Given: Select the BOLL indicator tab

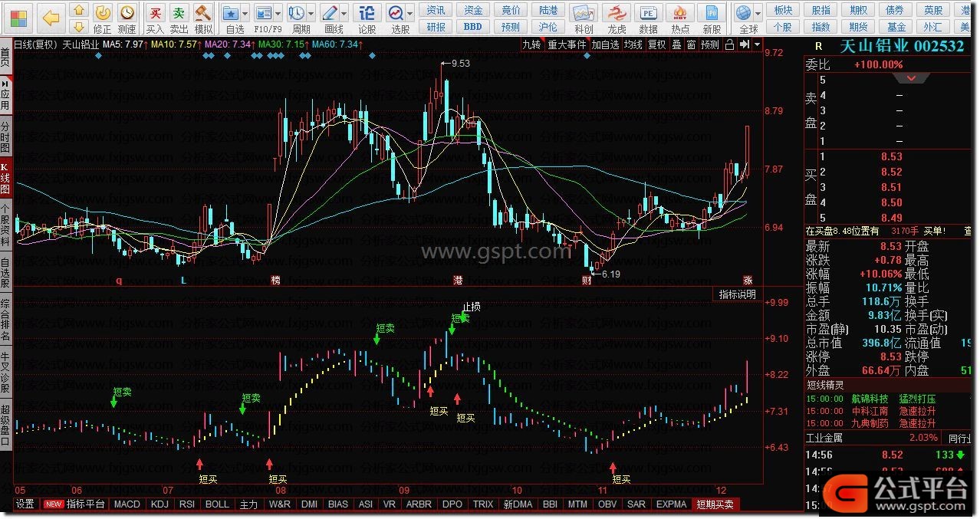Looking at the screenshot, I should tap(217, 504).
